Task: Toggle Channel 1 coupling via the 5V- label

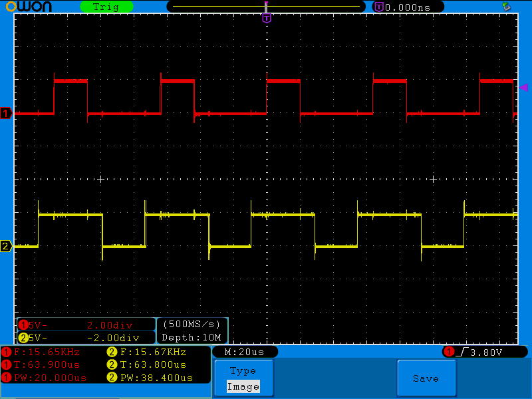Action: [37, 326]
